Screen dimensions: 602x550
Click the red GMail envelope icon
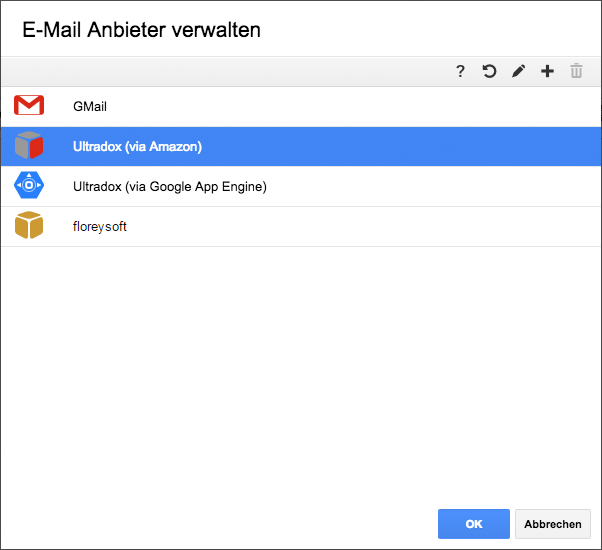click(x=29, y=105)
